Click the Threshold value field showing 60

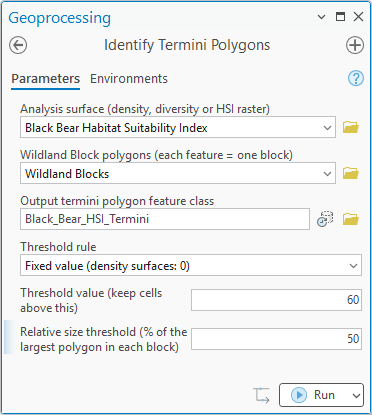point(276,300)
